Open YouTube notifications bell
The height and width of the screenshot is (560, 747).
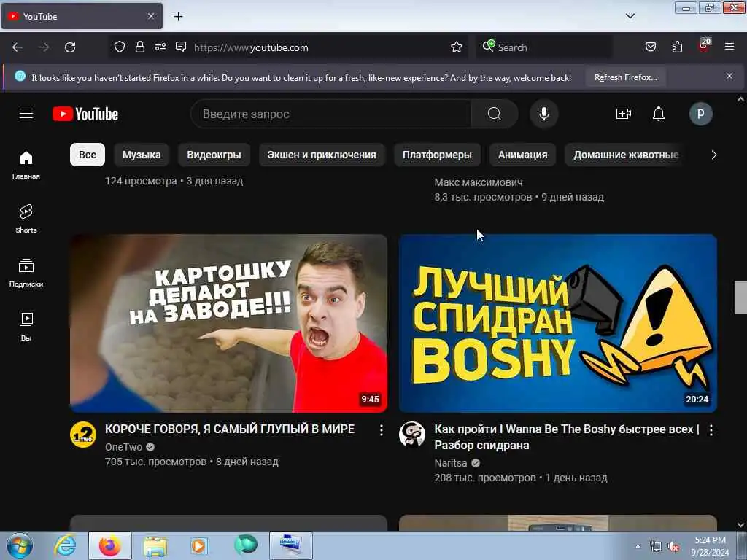pyautogui.click(x=659, y=114)
